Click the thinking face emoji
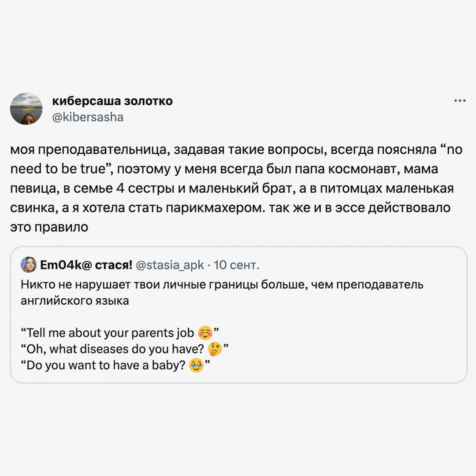This screenshot has height=476, width=476. point(215,349)
